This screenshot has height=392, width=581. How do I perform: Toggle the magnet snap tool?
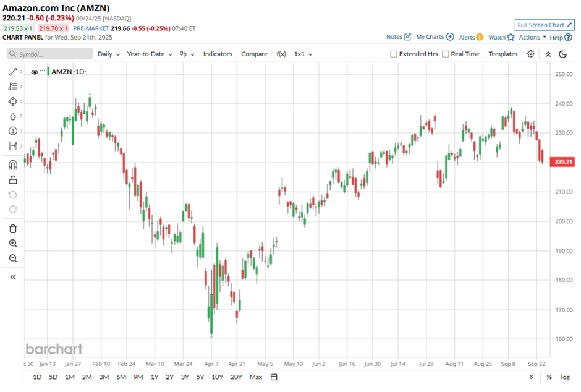pos(13,165)
